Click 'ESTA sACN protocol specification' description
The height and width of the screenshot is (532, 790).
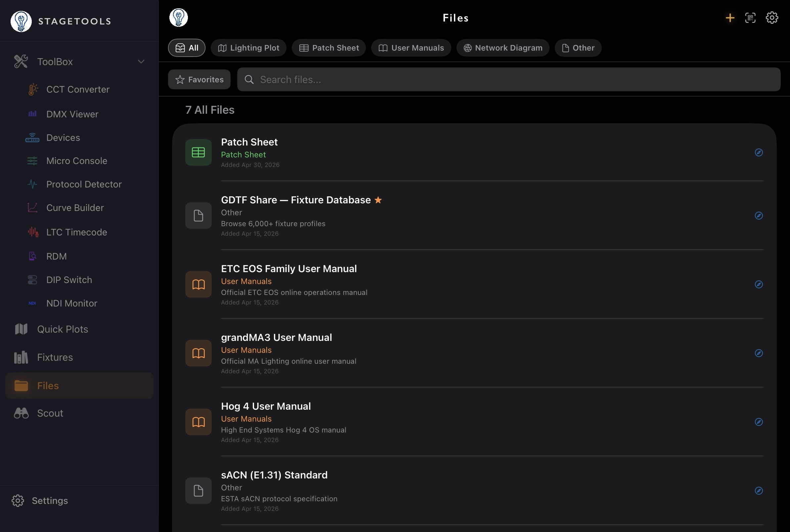tap(279, 499)
